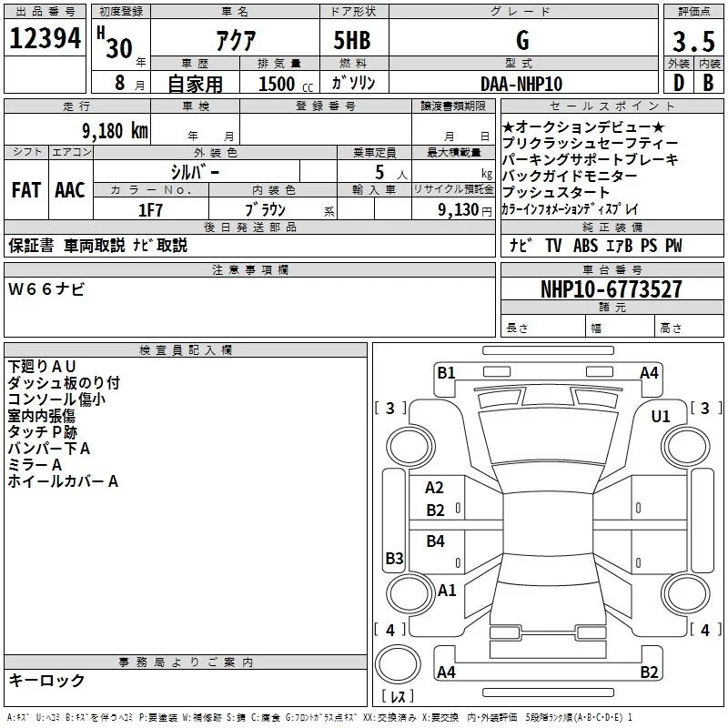Click the ★オークションデビュー★ sales point
This screenshot has height=728, width=728.
coord(583,126)
